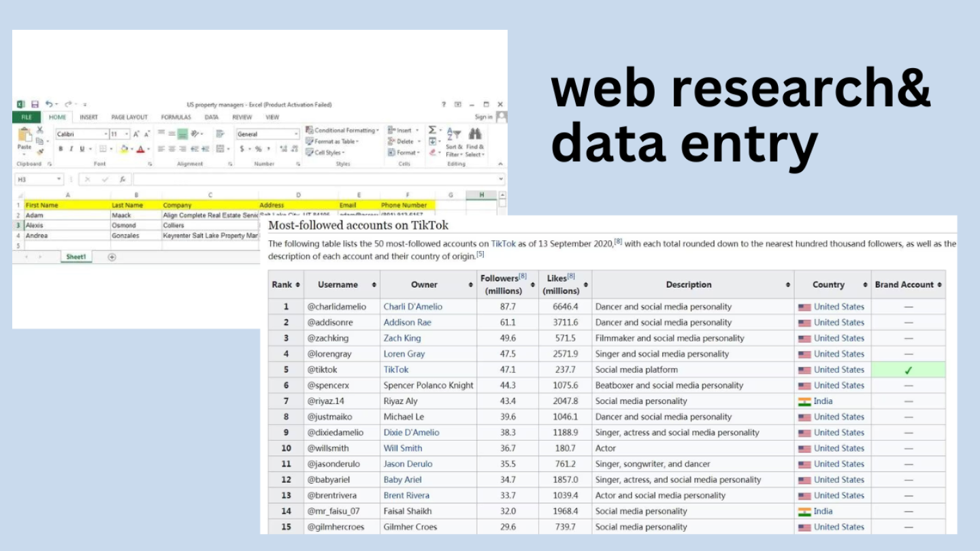Click the Percent Style icon
Viewport: 980px width, 551px height.
coord(258,149)
